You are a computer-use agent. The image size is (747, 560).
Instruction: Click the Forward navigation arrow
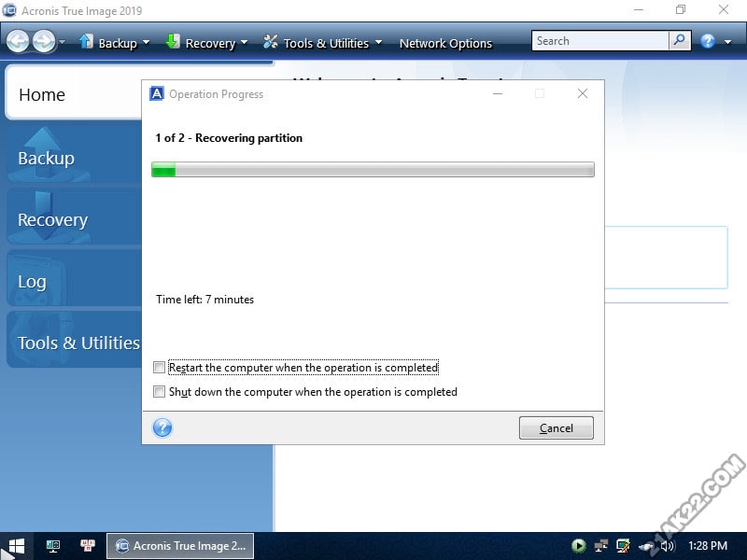click(44, 41)
